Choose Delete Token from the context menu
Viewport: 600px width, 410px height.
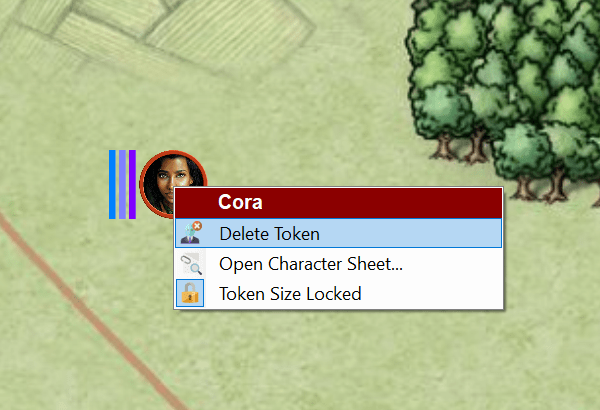point(338,233)
